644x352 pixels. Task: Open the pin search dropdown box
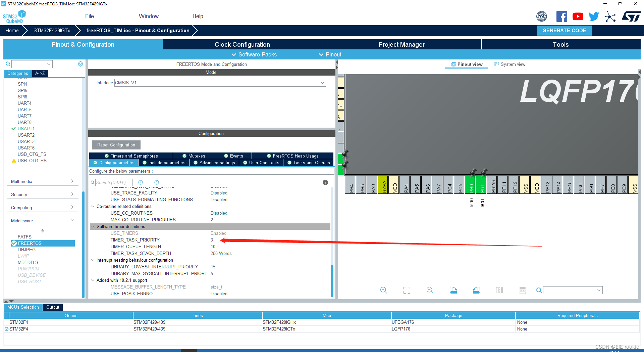pos(573,290)
